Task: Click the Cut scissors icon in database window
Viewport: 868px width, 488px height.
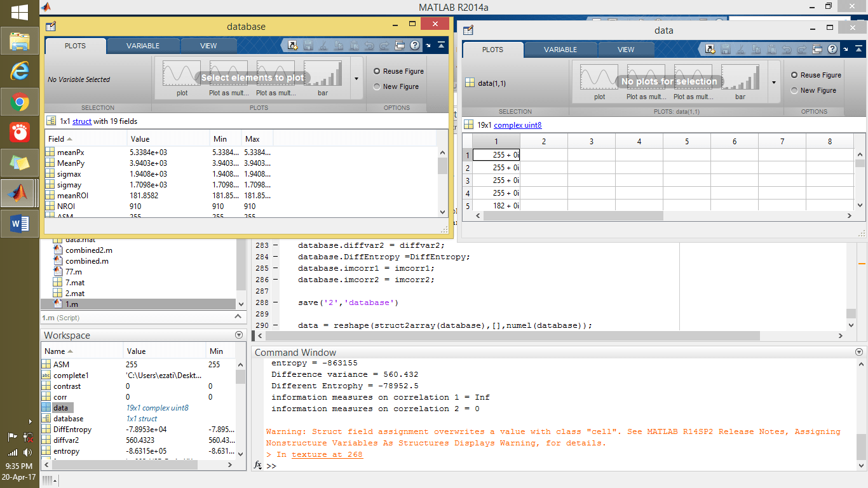Action: point(323,45)
